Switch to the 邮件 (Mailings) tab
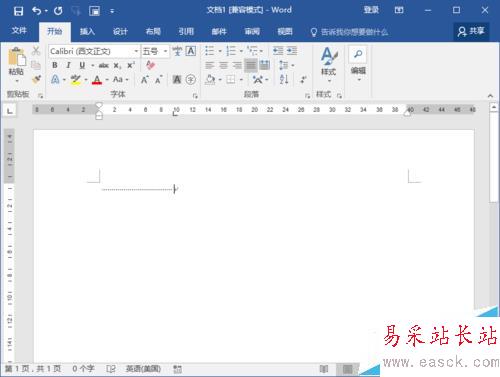Viewport: 500px width, 377px height. coord(219,32)
